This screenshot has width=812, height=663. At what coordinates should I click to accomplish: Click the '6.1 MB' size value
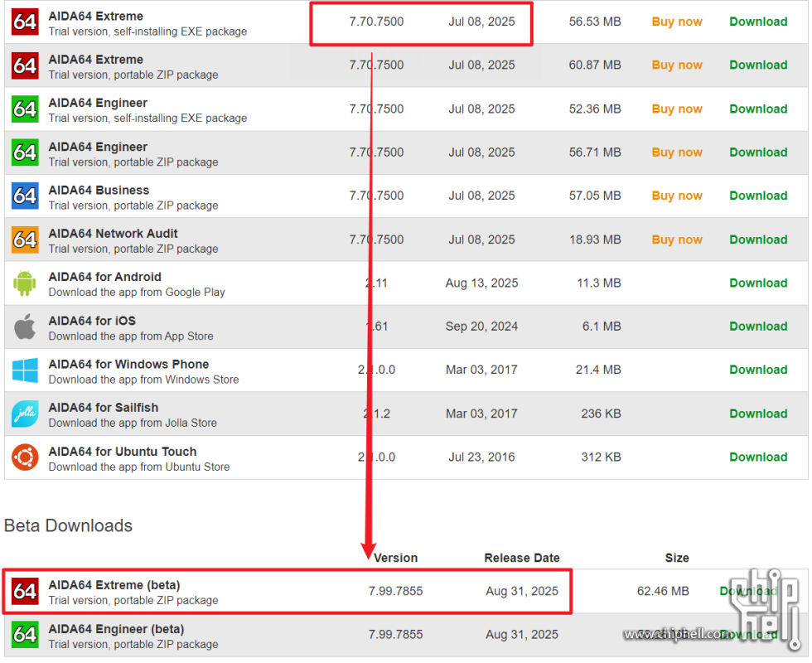click(x=602, y=327)
